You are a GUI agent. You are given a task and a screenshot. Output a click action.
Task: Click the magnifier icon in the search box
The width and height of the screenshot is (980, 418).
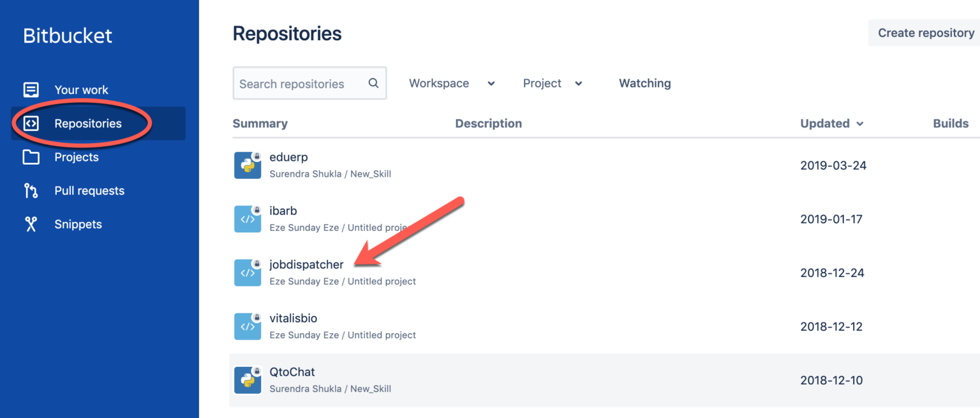(373, 83)
